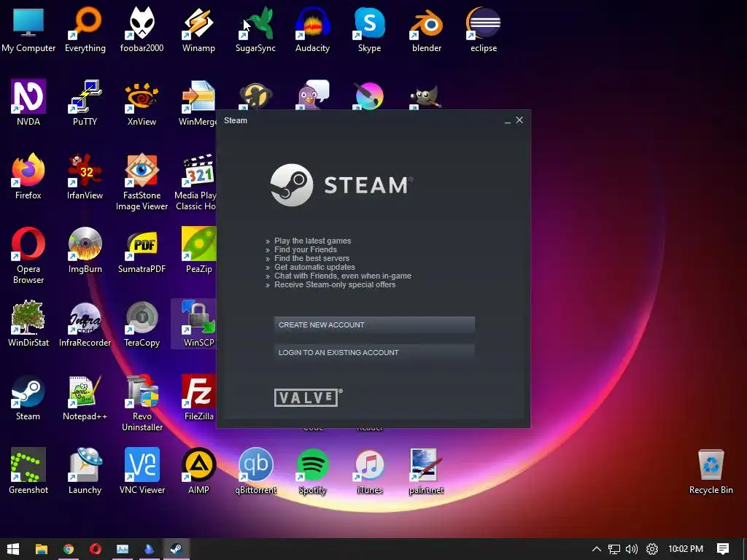Select the paint.net desktop icon
Viewport: 747px width, 560px height.
pyautogui.click(x=426, y=472)
